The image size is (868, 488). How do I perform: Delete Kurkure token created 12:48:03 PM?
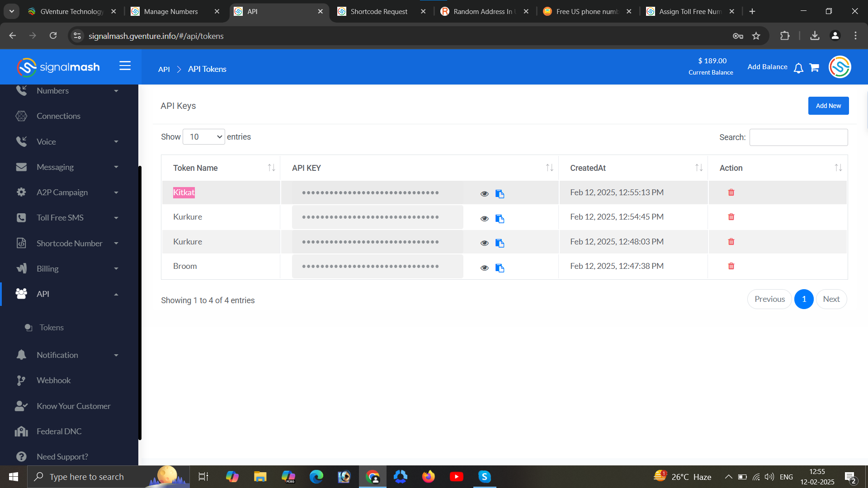pos(731,242)
